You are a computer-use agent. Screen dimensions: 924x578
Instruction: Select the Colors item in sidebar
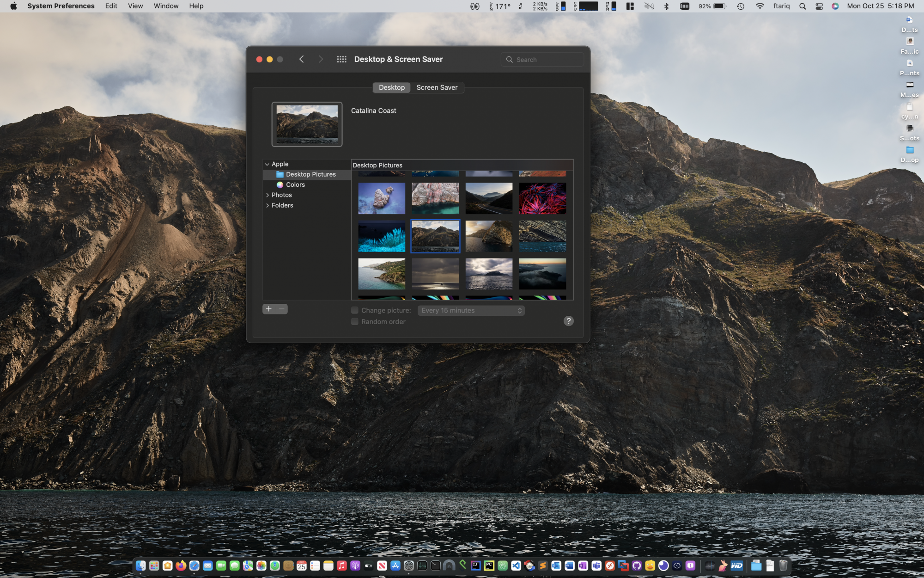tap(295, 184)
